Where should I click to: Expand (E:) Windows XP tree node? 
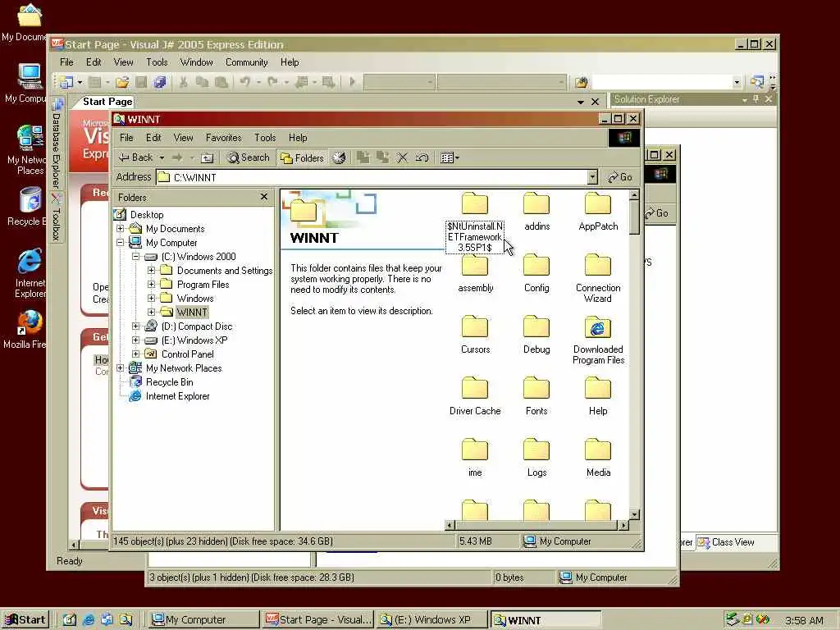tap(136, 340)
